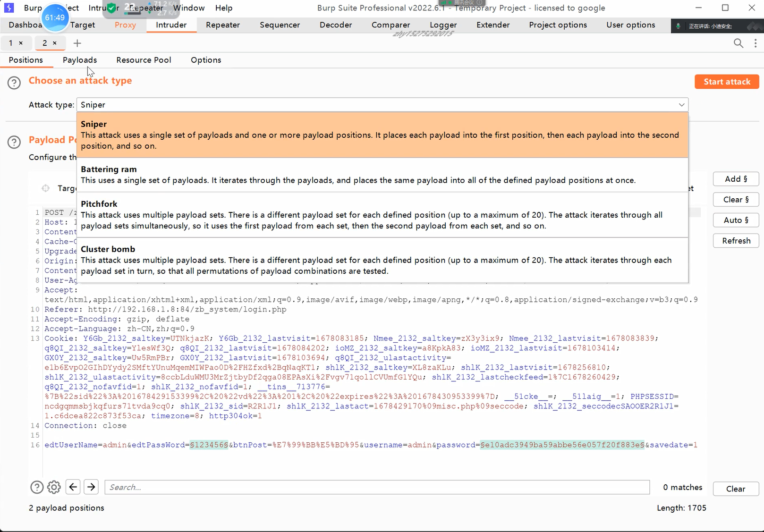The height and width of the screenshot is (532, 764).
Task: Open the User options tab
Action: coord(631,25)
